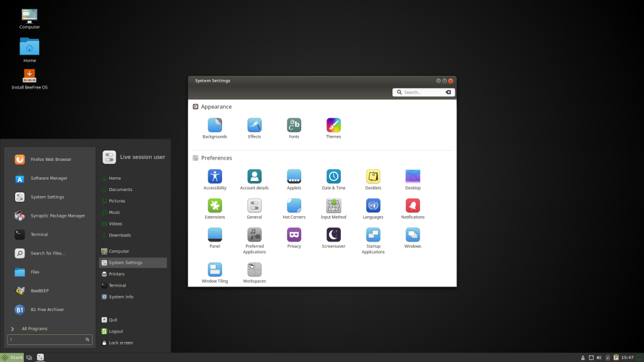Open the Themes settings

pos(333,124)
